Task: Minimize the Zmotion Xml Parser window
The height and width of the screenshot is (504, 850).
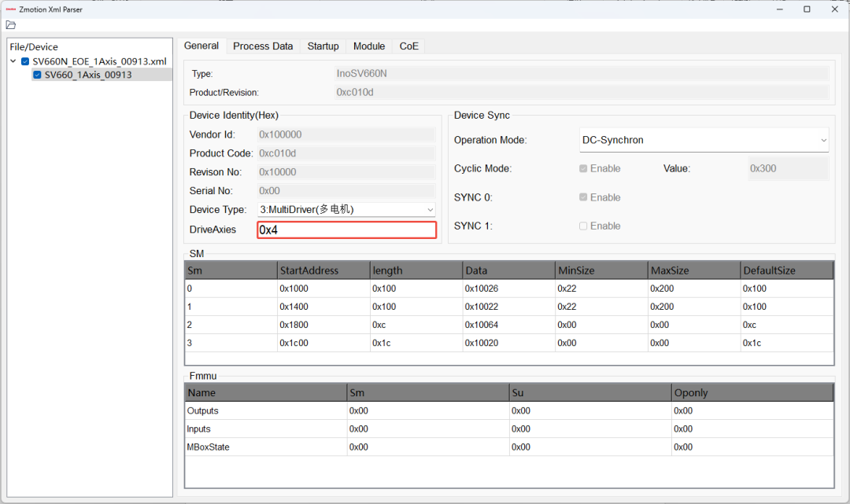Action: click(779, 9)
